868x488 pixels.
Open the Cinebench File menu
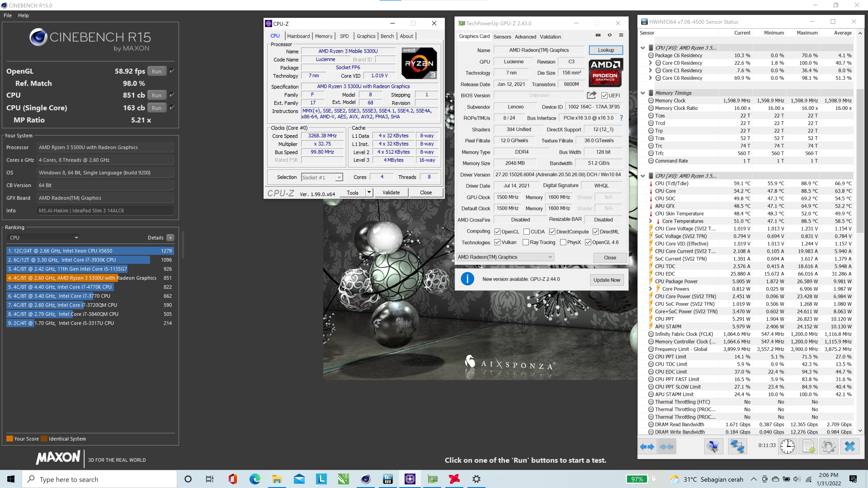point(8,16)
